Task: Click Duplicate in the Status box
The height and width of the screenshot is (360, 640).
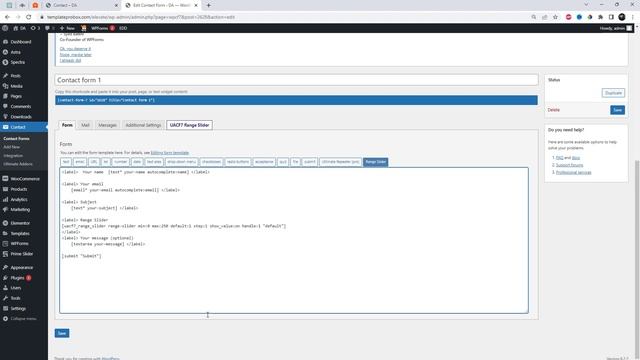Action: coord(613,93)
